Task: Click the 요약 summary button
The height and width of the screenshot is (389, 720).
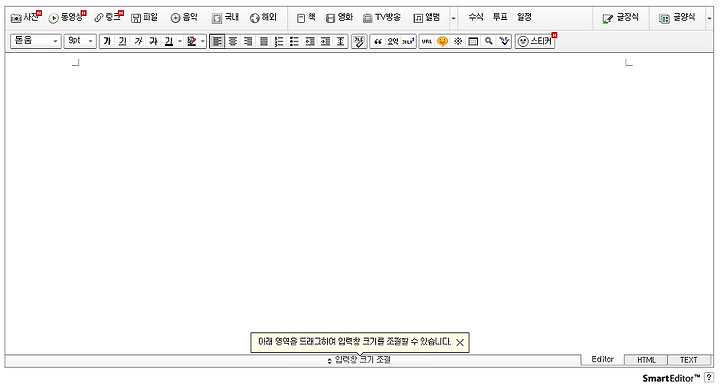Action: [x=393, y=41]
